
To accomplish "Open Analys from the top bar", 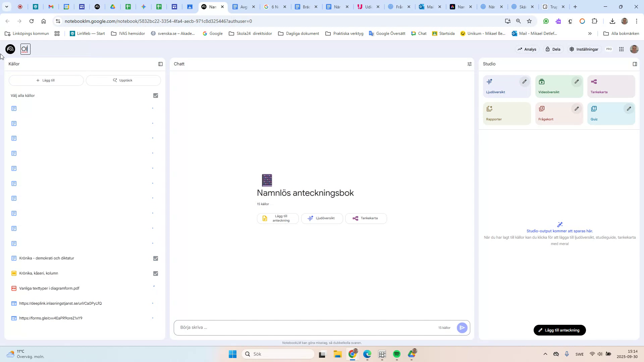I will click(527, 49).
